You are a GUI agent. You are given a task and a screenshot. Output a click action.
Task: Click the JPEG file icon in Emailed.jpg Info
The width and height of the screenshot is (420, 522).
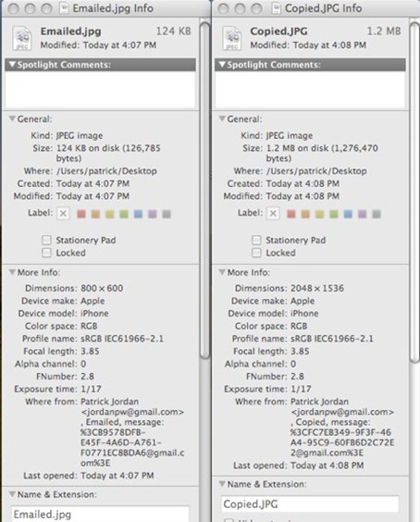pyautogui.click(x=22, y=38)
